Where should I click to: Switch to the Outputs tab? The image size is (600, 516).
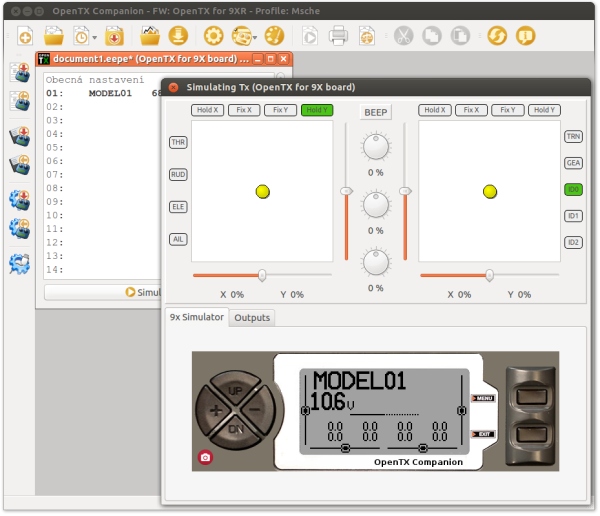pyautogui.click(x=252, y=318)
